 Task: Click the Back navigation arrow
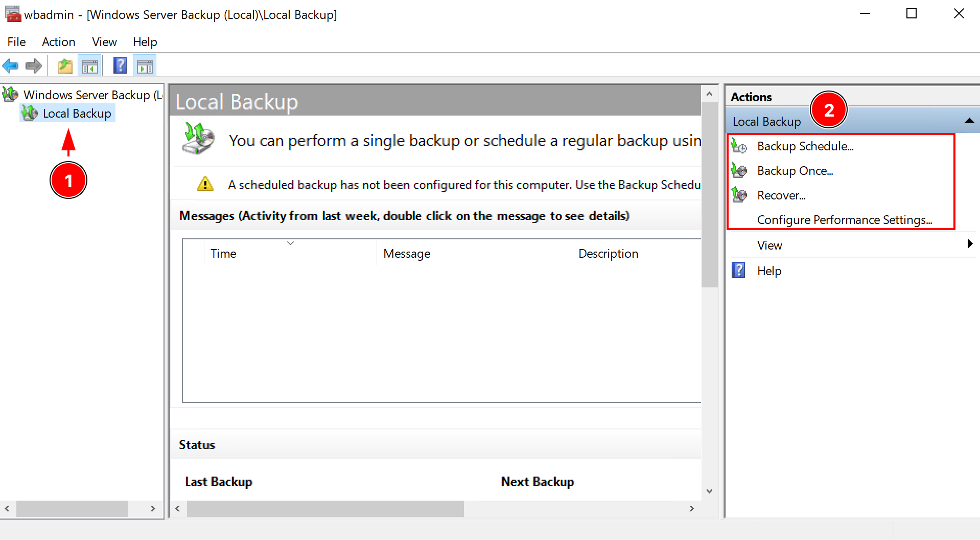[x=11, y=65]
